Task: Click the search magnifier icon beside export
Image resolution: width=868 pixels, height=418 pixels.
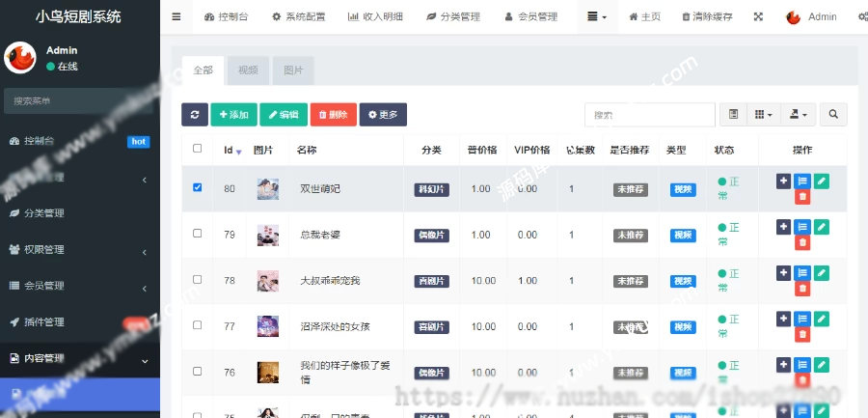Action: pos(833,114)
